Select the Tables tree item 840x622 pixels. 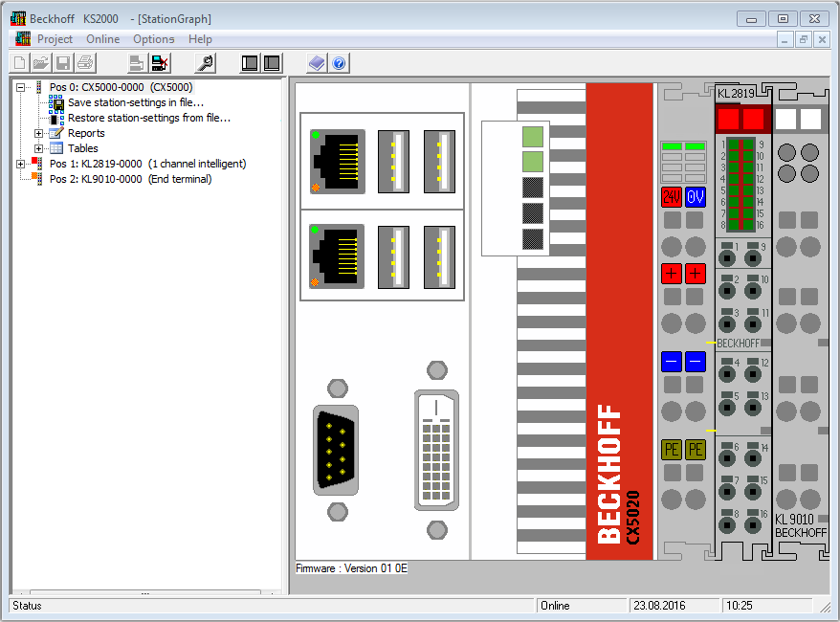[x=83, y=148]
